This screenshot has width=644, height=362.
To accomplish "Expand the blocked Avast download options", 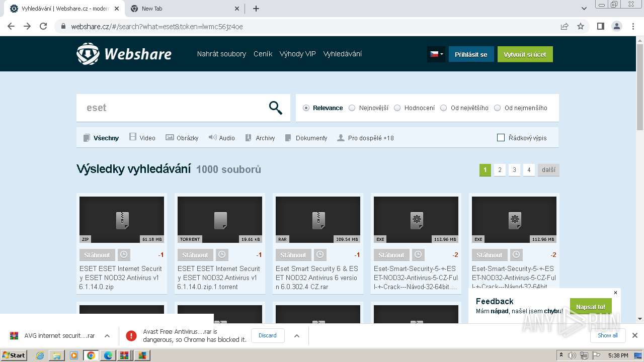I will coord(297,335).
